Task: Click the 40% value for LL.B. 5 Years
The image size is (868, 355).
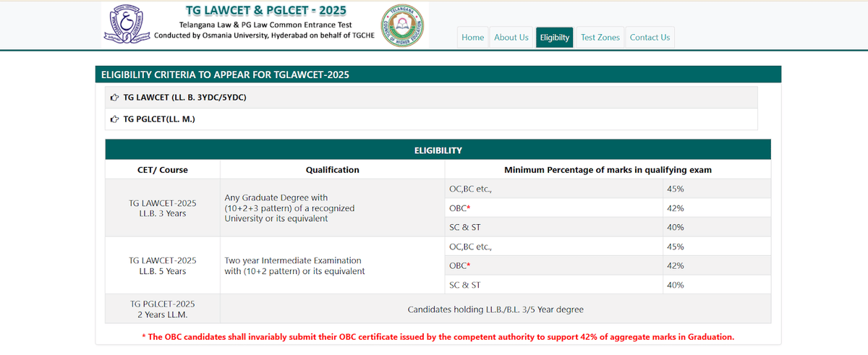Action: click(717, 285)
